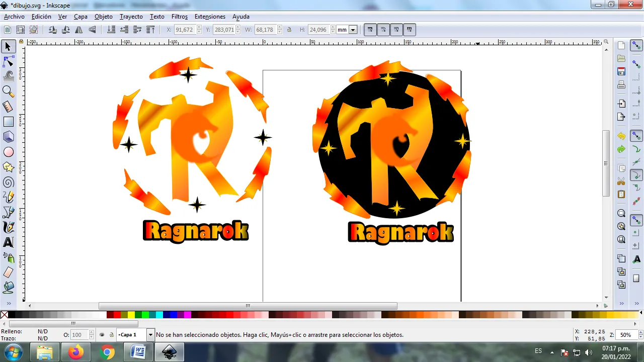This screenshot has height=362, width=644.
Task: Select the Pencil freehand tool
Action: (x=8, y=197)
